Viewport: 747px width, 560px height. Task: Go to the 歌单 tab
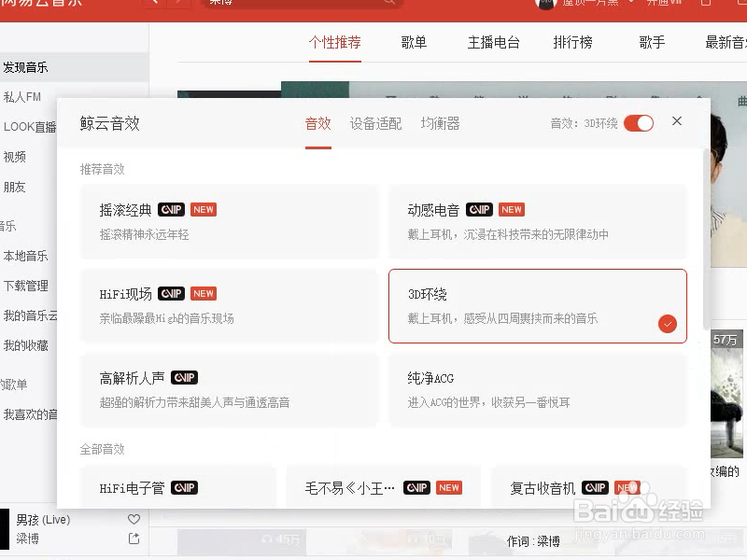click(414, 42)
